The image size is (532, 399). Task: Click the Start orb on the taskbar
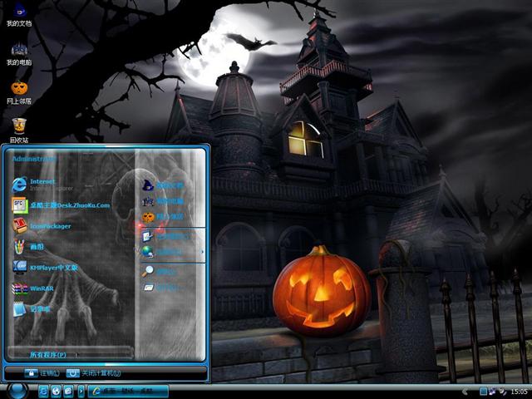17,390
